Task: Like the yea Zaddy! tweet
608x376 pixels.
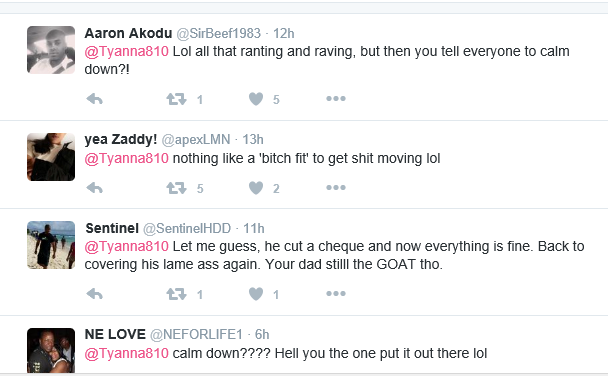Action: tap(256, 188)
